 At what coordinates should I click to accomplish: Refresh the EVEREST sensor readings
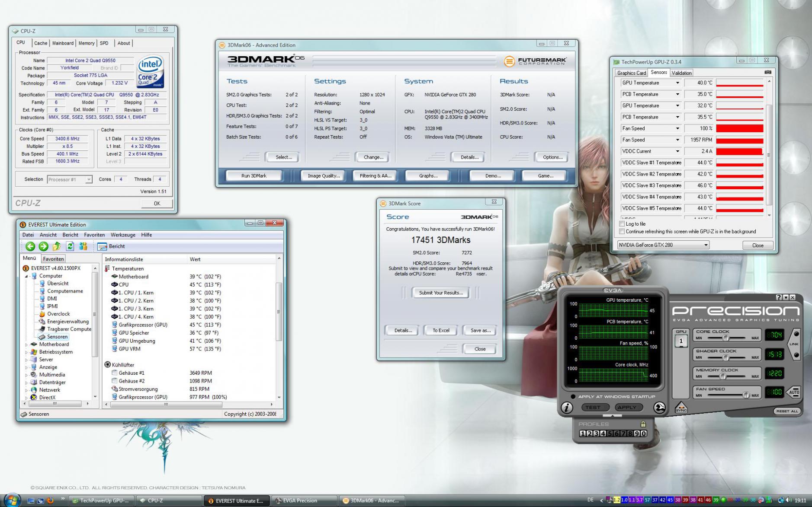point(70,246)
